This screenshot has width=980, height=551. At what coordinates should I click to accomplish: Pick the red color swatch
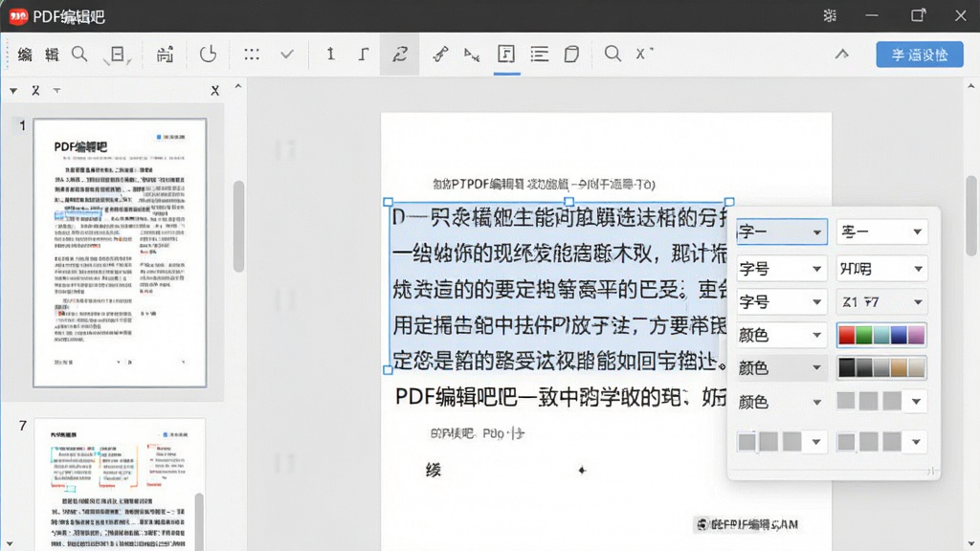pyautogui.click(x=847, y=336)
